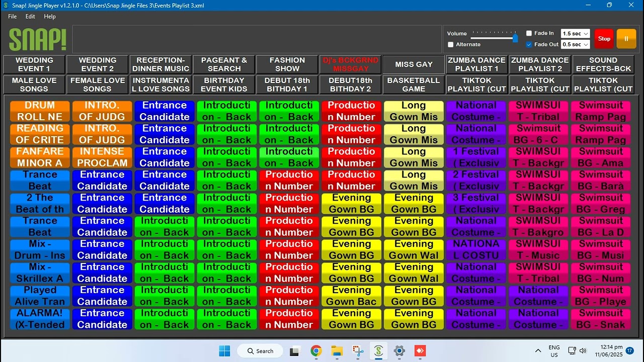Play the Mix - Skrillex jingle
The image size is (644, 362).
coord(40,273)
